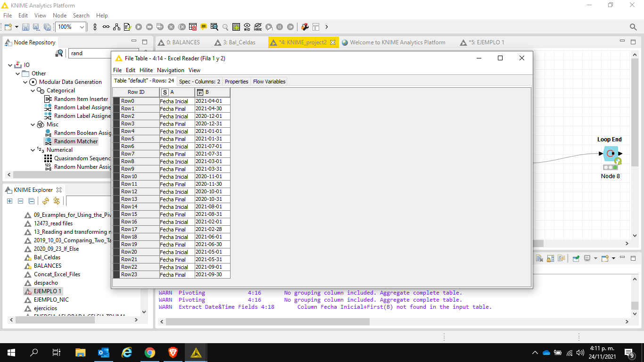644x362 pixels.
Task: Click the Save As toolbar icon
Action: pos(36,27)
